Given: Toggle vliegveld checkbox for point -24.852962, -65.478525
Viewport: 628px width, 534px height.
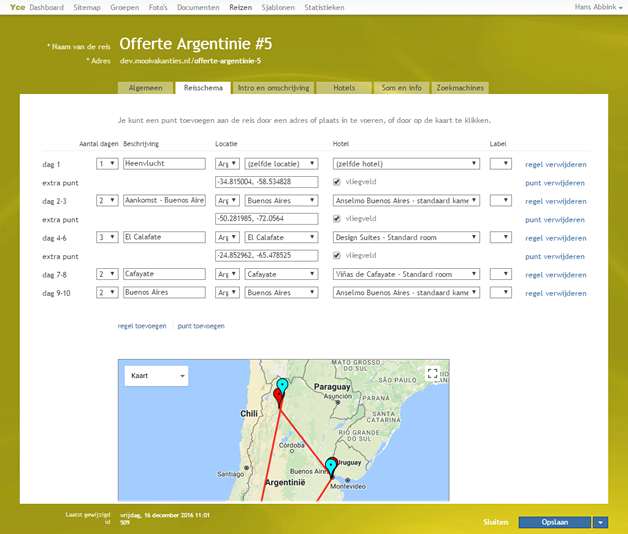Looking at the screenshot, I should pos(337,256).
